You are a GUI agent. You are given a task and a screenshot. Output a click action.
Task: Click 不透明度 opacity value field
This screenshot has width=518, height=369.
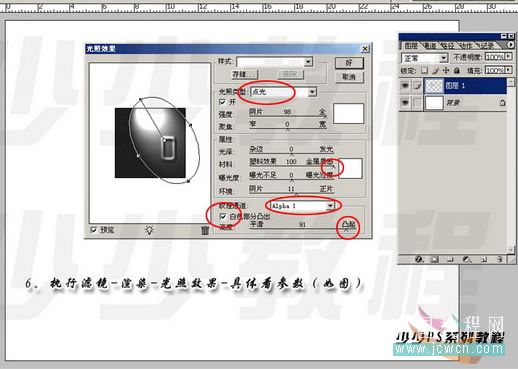(x=495, y=57)
